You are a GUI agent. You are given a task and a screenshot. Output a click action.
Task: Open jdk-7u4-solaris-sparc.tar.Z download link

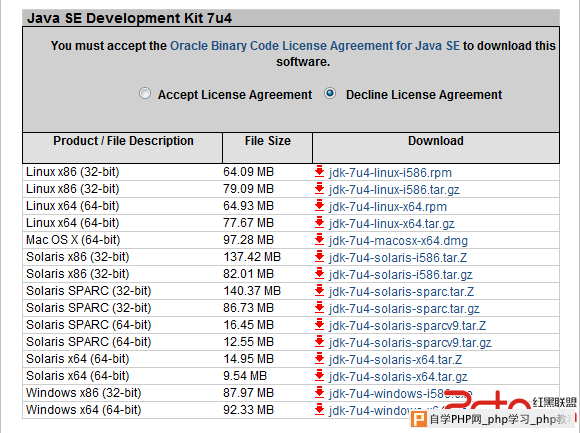point(401,292)
